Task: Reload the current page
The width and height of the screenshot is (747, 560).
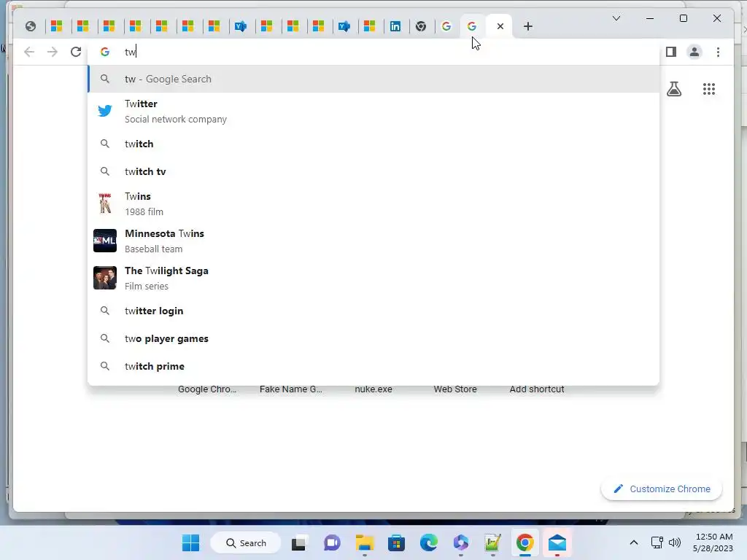Action: [x=76, y=52]
